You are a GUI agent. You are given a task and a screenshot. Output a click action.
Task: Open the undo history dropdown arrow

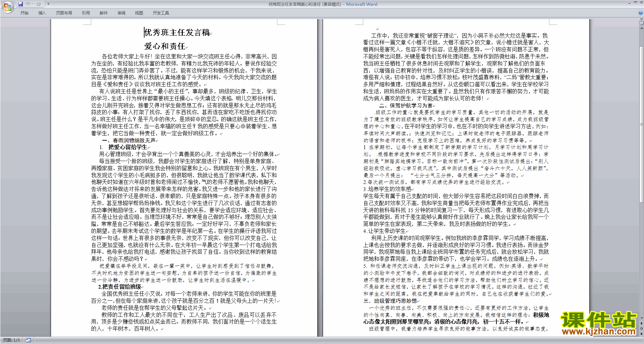[x=33, y=4]
